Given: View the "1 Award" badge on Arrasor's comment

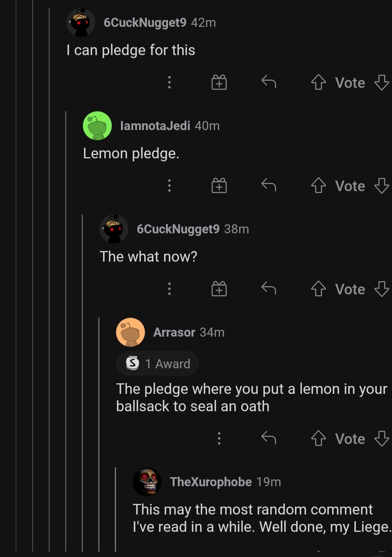Looking at the screenshot, I should coord(157,364).
